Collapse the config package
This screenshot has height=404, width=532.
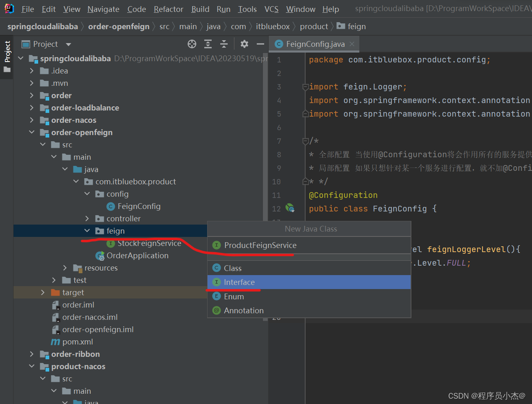point(87,194)
